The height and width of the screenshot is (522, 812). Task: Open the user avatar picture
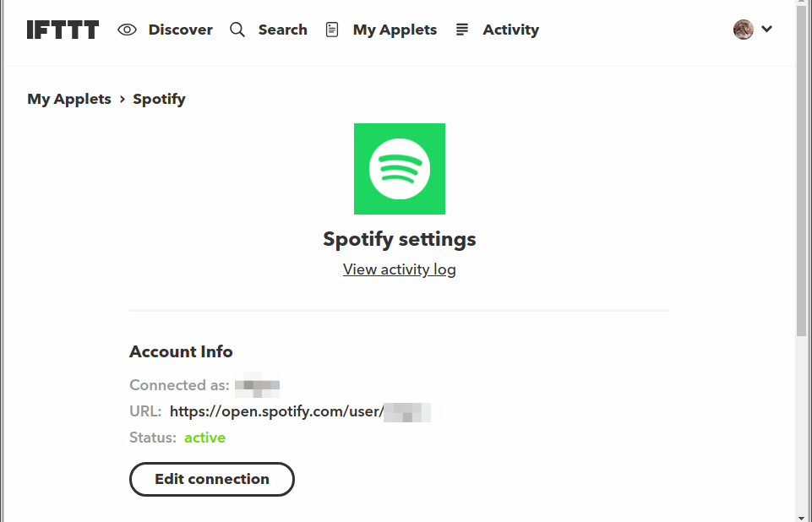[743, 30]
